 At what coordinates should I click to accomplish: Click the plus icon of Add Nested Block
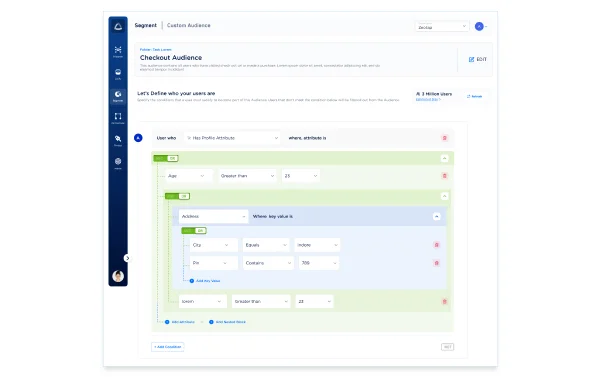[x=211, y=322]
